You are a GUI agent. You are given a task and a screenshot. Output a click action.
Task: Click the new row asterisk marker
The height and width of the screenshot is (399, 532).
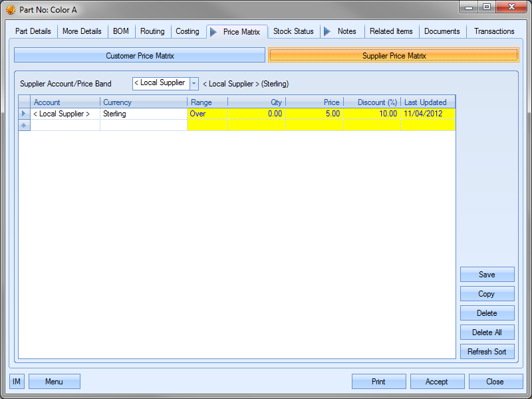24,125
